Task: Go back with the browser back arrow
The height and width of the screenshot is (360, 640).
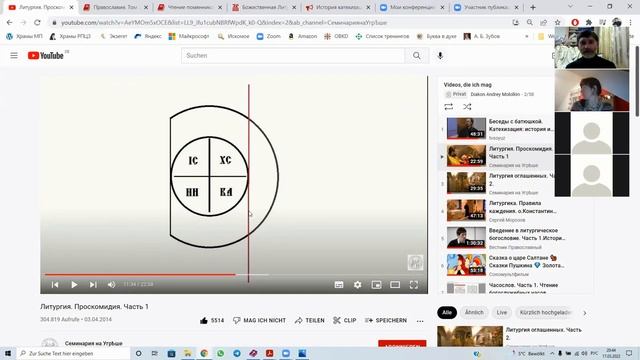Action: (10, 22)
